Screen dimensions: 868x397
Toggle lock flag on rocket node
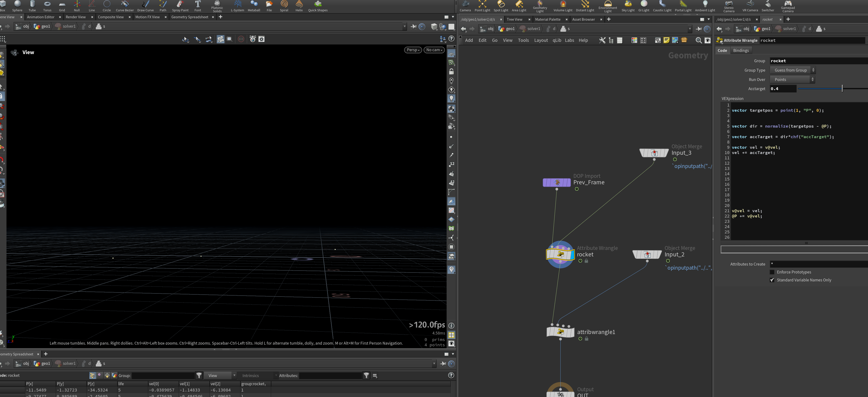pyautogui.click(x=586, y=261)
